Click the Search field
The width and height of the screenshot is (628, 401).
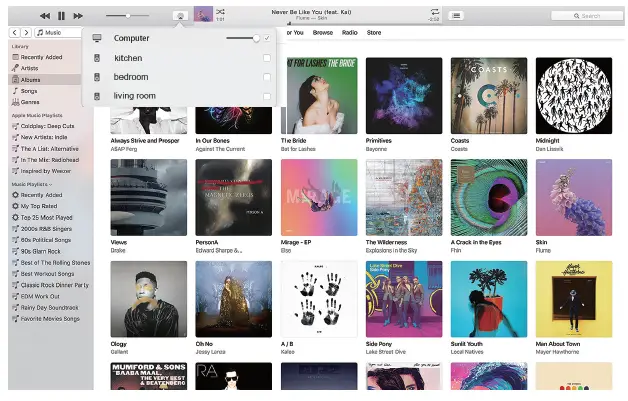point(587,16)
